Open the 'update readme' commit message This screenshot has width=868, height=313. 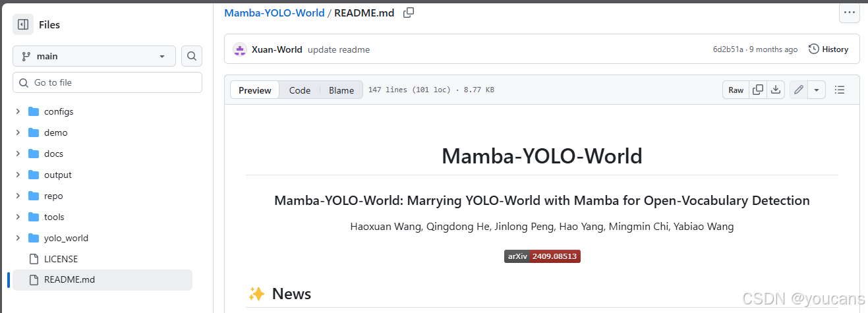click(339, 49)
